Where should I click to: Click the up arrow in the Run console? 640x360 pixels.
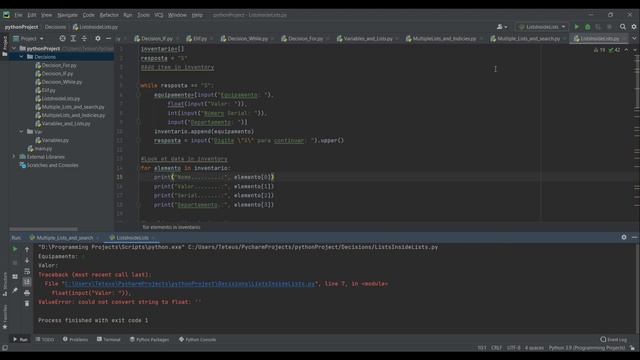click(x=27, y=249)
